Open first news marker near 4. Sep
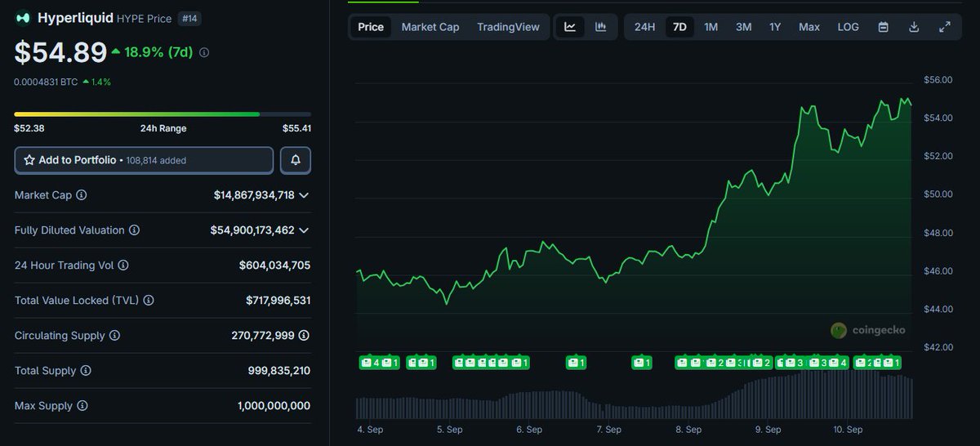This screenshot has height=446, width=980. point(369,363)
